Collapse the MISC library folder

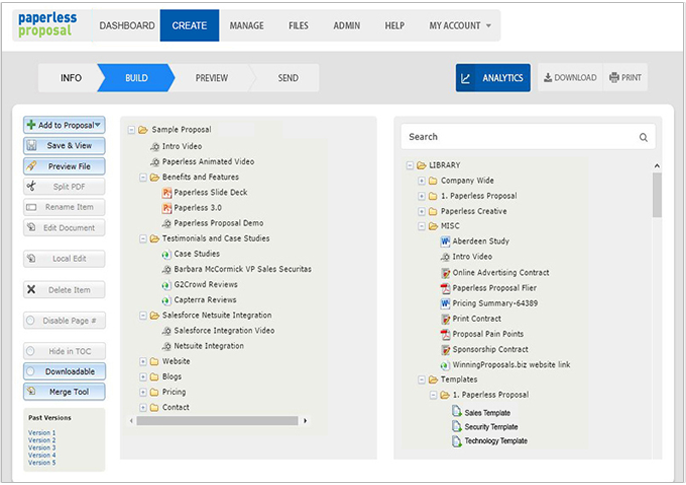421,226
